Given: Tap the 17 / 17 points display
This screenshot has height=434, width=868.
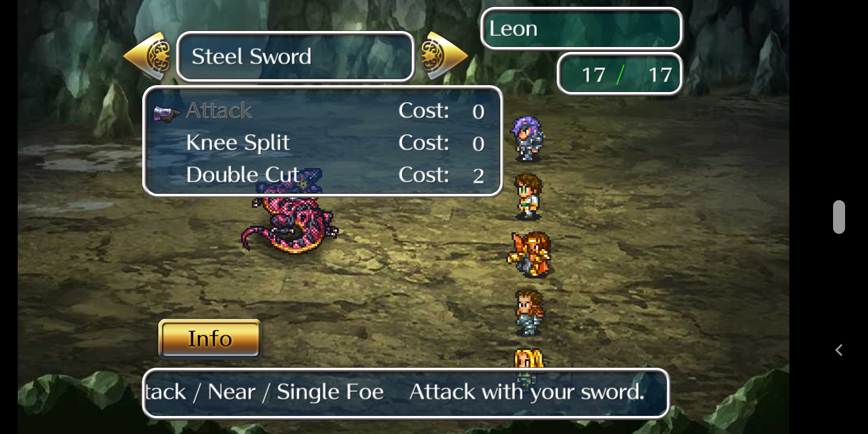Looking at the screenshot, I should click(619, 74).
